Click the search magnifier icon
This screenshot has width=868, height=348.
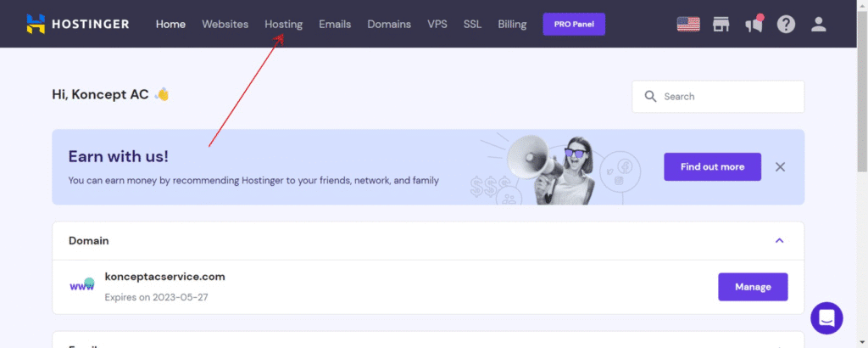[x=650, y=97]
